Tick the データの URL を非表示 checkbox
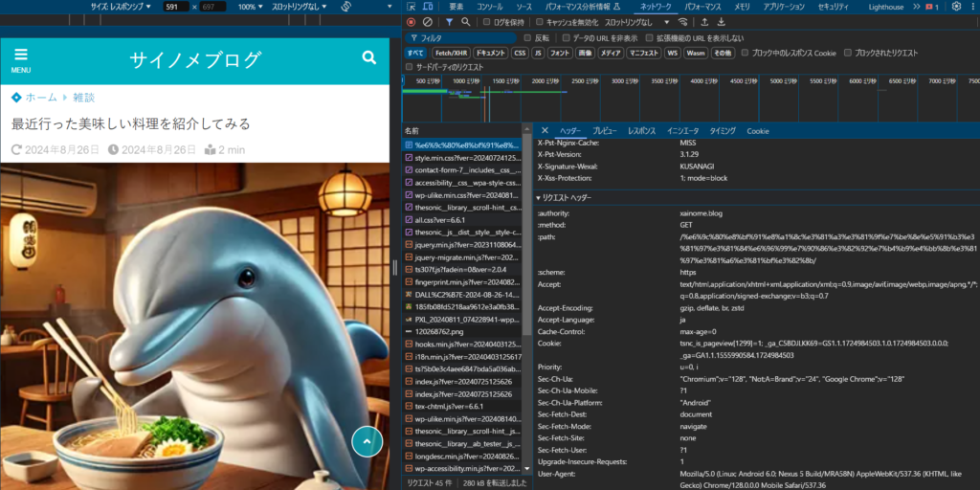980x490 pixels. [566, 38]
